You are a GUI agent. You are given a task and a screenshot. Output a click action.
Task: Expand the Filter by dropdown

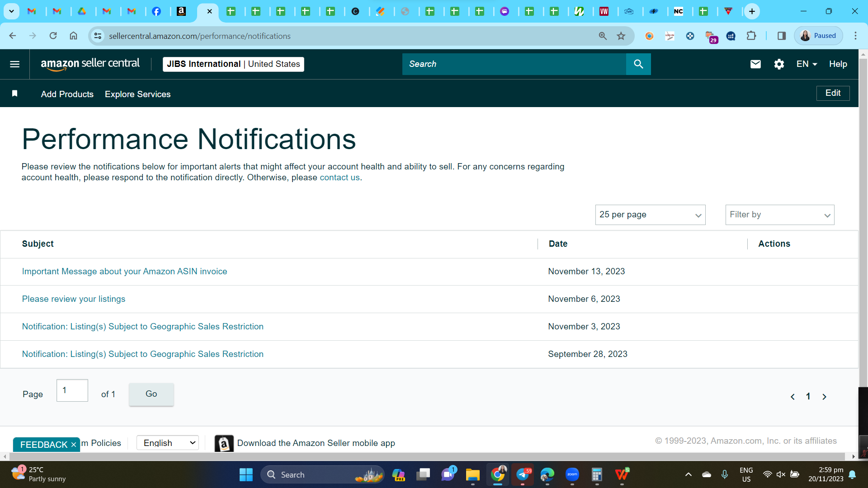pyautogui.click(x=780, y=215)
